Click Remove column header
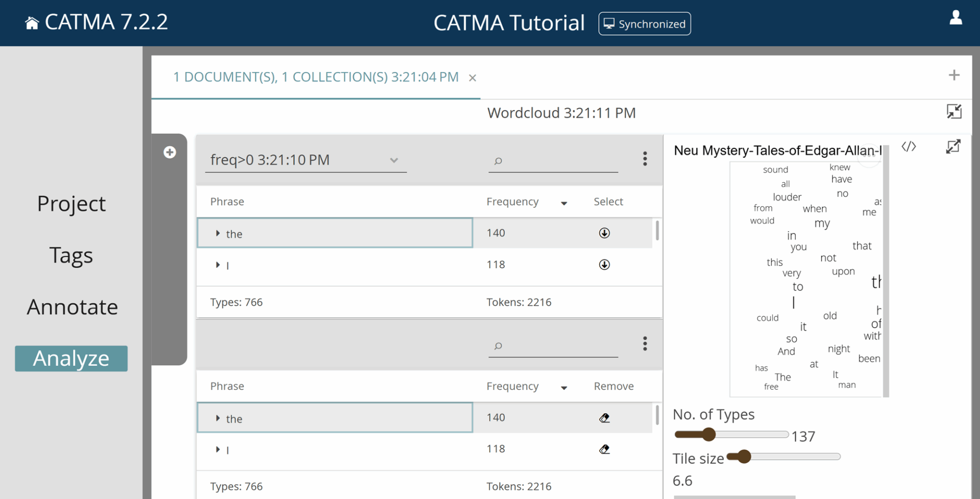980x499 pixels. 614,386
